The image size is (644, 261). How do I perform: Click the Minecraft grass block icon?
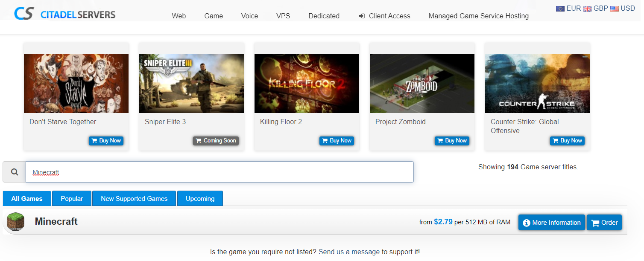click(x=15, y=222)
